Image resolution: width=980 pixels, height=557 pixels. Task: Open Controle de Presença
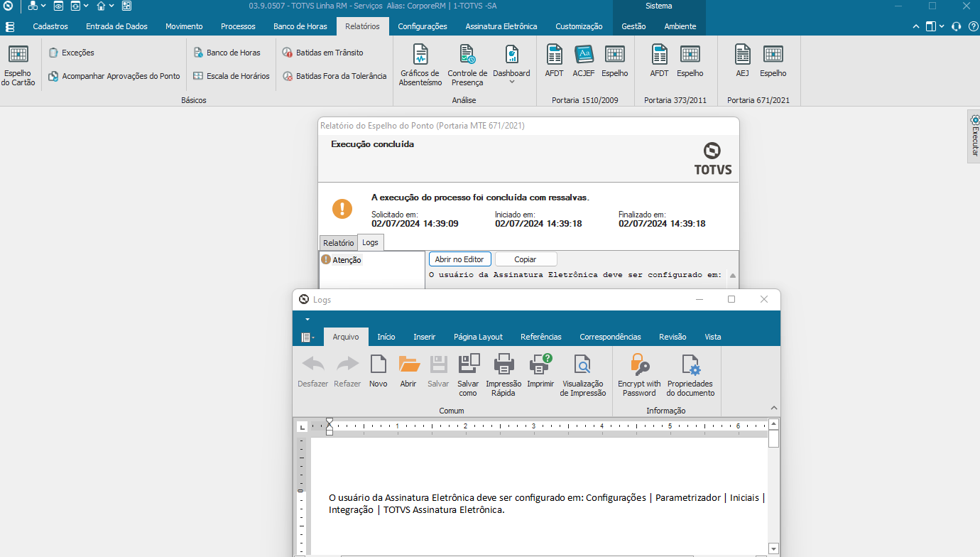pos(467,66)
